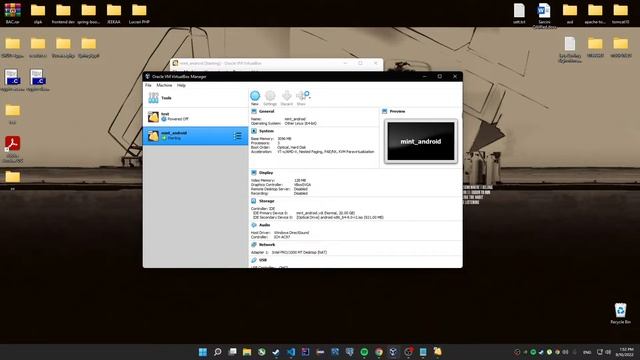Open Task View from the taskbar
640x360 pixels.
(x=232, y=352)
